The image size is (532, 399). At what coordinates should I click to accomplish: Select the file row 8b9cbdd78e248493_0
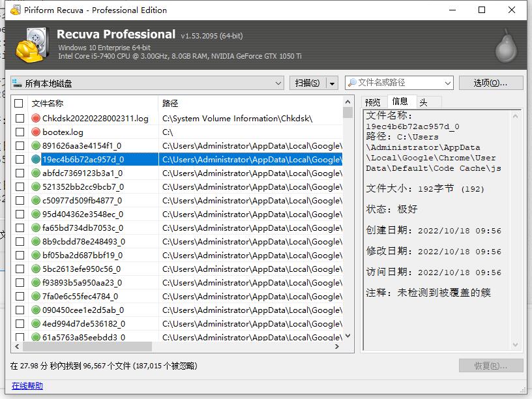point(177,241)
